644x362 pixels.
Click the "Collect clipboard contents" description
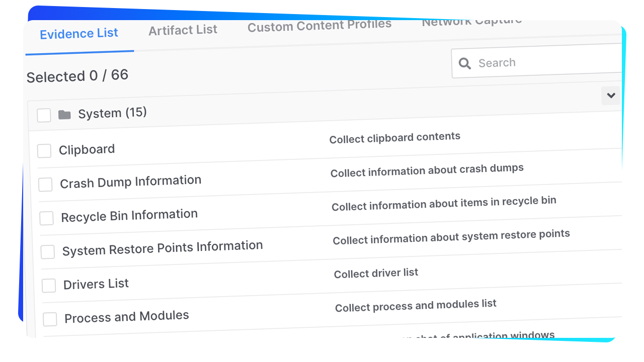(x=394, y=138)
